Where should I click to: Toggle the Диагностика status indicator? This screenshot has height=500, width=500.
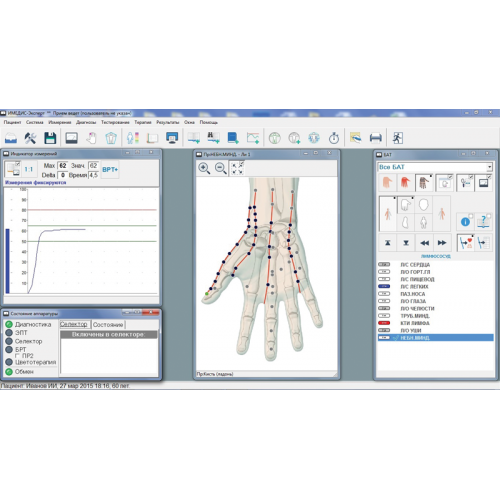coord(9,324)
